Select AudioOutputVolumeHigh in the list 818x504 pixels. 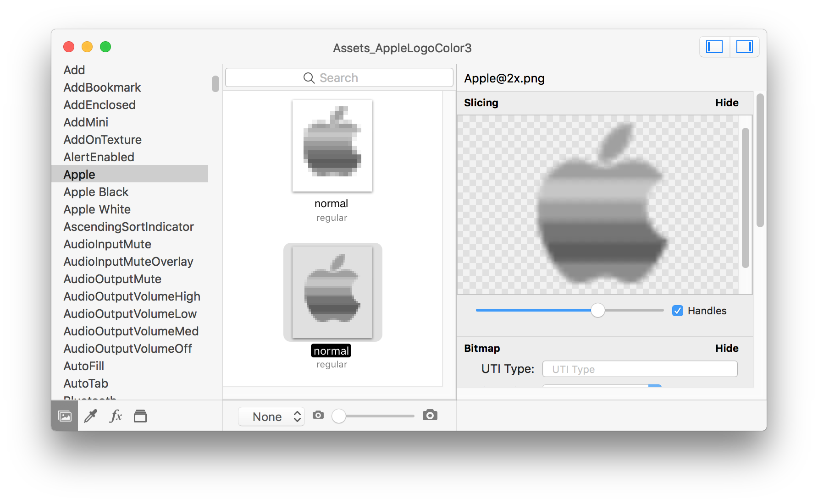pyautogui.click(x=130, y=296)
